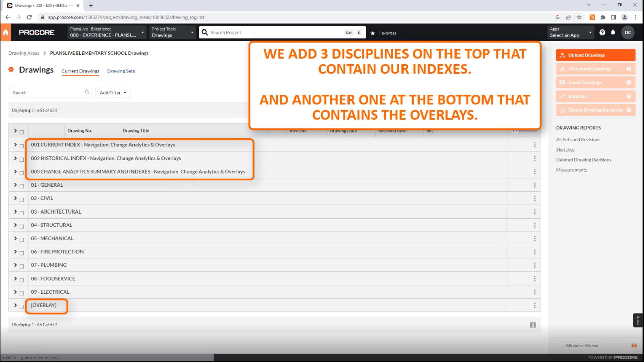Click the drawings Search input field
This screenshot has height=362, width=644.
point(47,93)
